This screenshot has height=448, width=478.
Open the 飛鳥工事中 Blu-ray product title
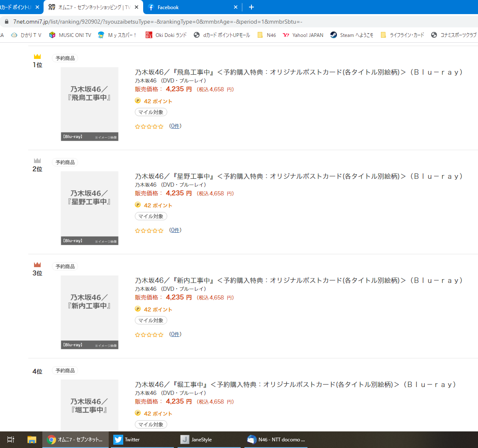pyautogui.click(x=299, y=72)
